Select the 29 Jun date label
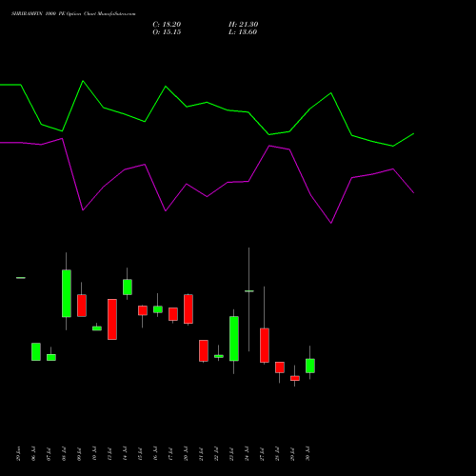 pyautogui.click(x=18, y=454)
